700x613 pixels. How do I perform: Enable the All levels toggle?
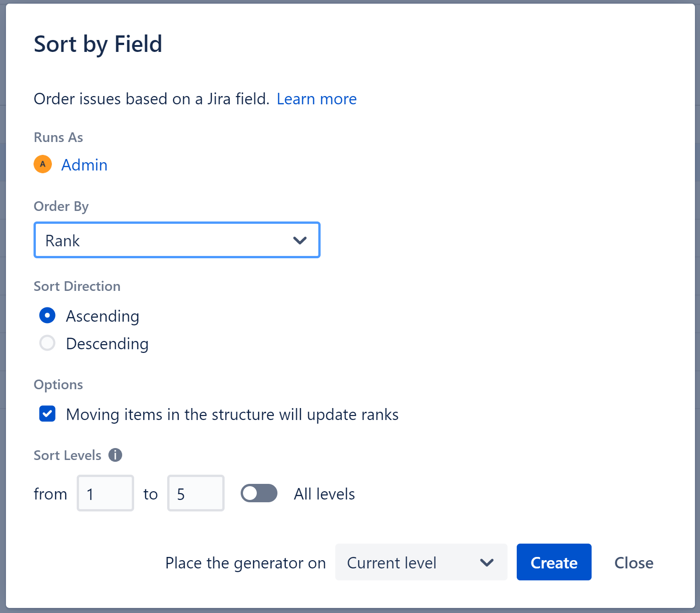(x=259, y=493)
